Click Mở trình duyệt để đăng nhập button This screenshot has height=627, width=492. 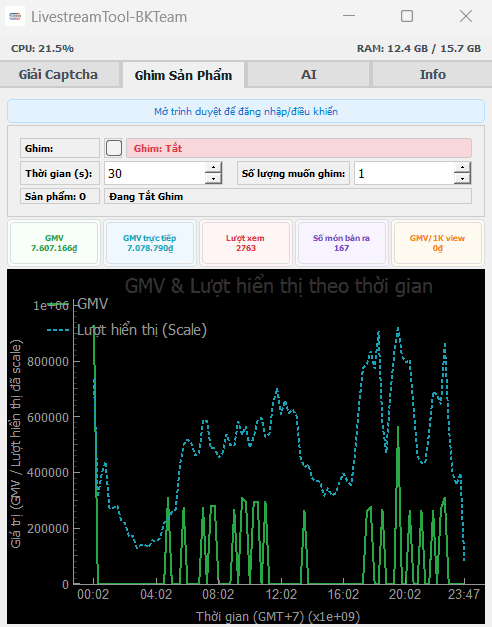coord(246,111)
